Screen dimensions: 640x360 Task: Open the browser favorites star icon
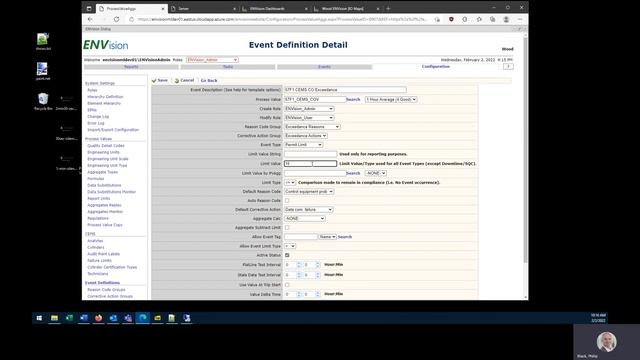coord(479,19)
